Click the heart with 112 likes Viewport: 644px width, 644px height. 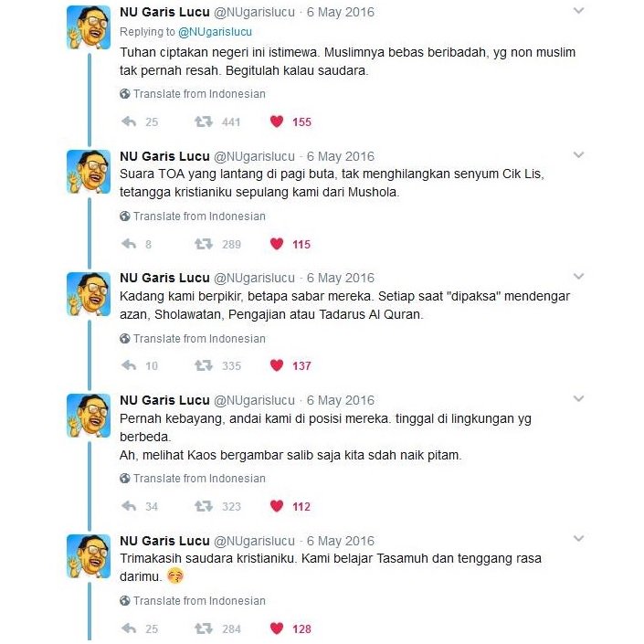(x=277, y=506)
